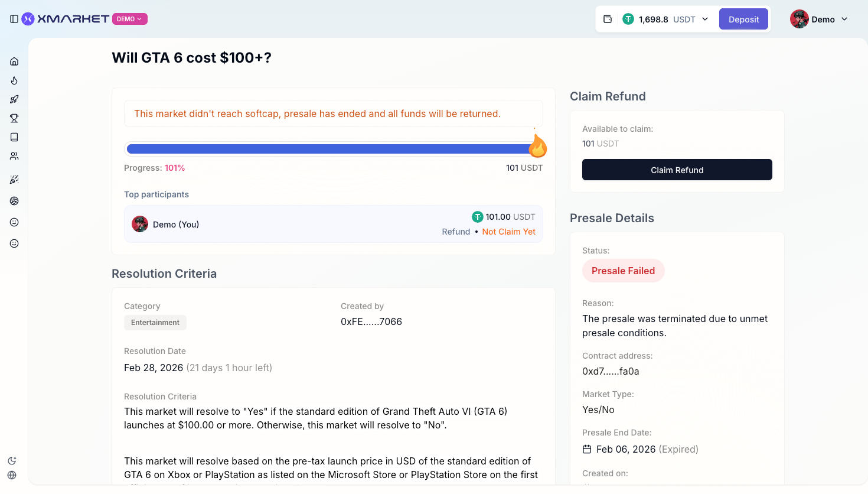Open the rocket sidebar icon
This screenshot has height=494, width=868.
click(14, 99)
